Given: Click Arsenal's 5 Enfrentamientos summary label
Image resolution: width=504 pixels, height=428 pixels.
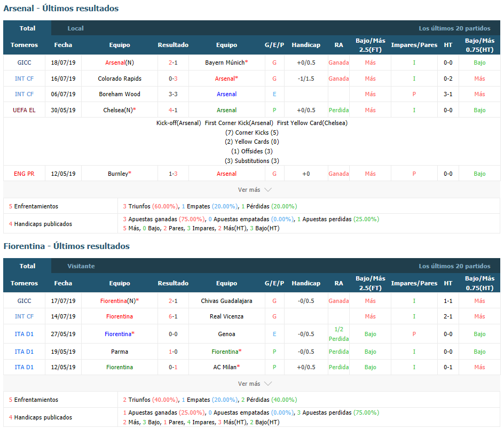Looking at the screenshot, I should coord(34,206).
